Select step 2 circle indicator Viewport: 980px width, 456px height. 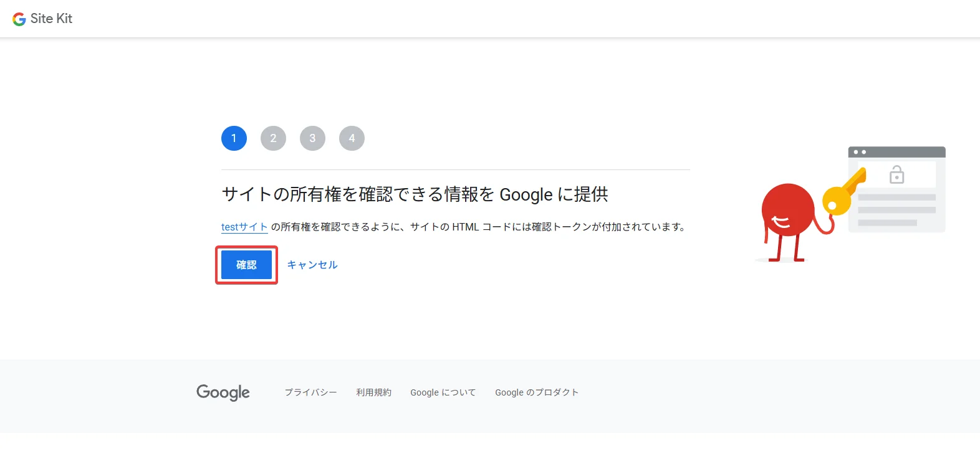click(x=273, y=138)
